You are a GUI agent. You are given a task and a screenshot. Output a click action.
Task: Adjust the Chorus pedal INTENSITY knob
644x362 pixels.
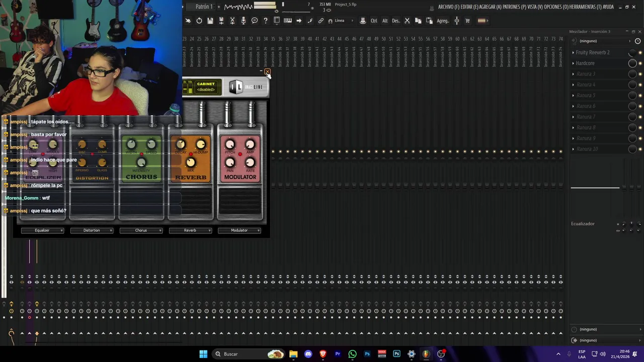coord(141,162)
